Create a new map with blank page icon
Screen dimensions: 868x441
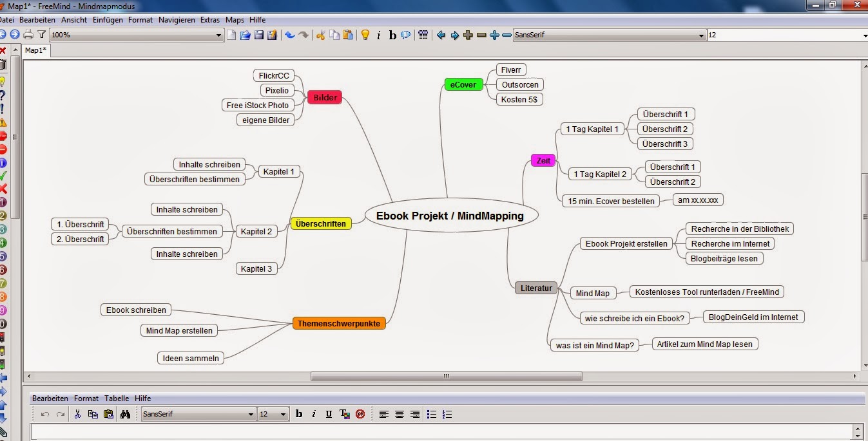click(231, 35)
